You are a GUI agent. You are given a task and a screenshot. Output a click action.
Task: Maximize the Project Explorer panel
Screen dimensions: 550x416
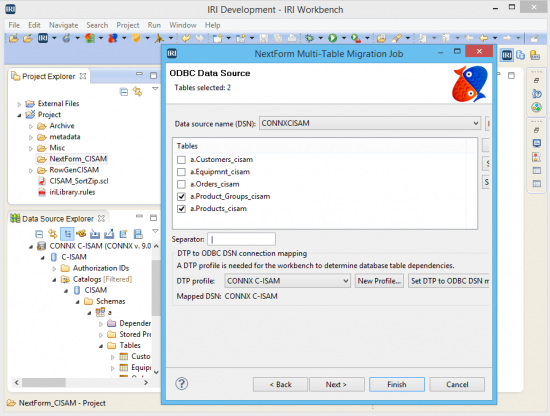click(x=153, y=75)
